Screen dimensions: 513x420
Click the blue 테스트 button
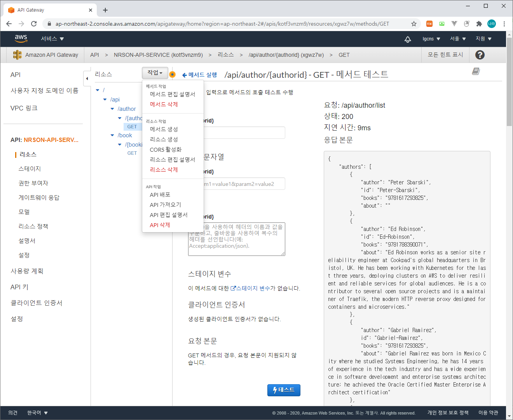tap(284, 390)
